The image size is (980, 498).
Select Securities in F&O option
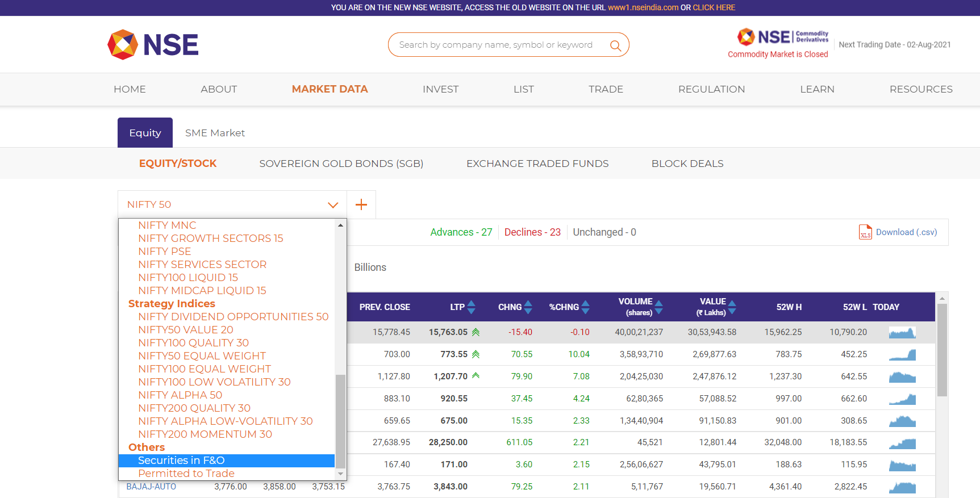[x=227, y=461]
